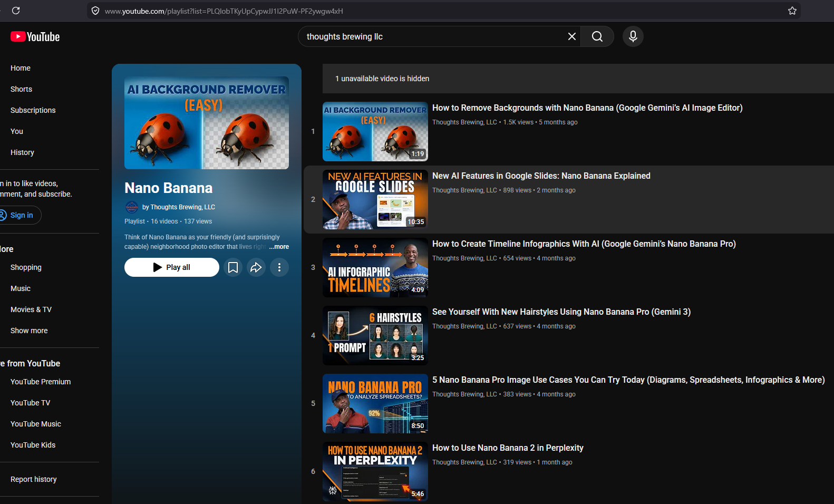
Task: Click Thoughts Brewing, LLC under Perplexity video
Action: (464, 462)
